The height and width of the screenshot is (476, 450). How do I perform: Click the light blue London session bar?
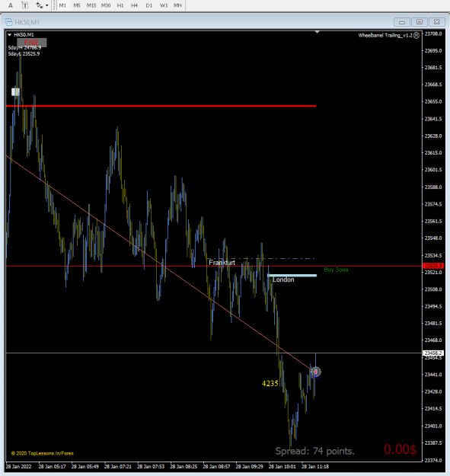pos(292,276)
